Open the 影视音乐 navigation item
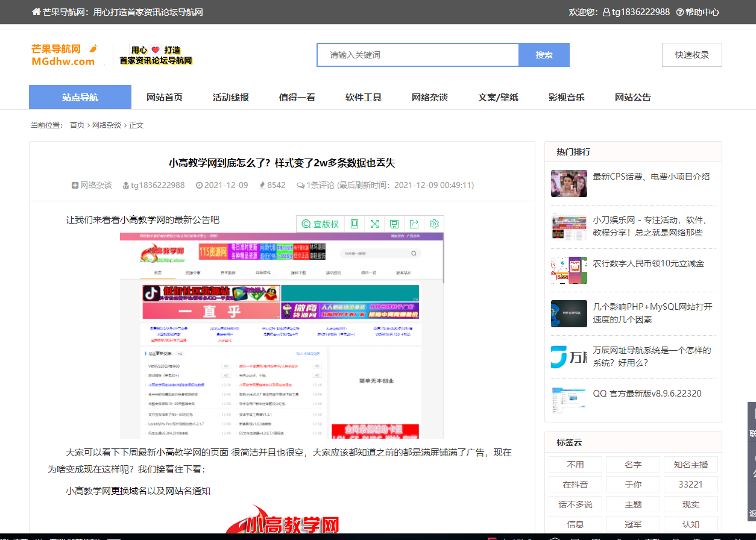This screenshot has width=756, height=540. (x=567, y=97)
